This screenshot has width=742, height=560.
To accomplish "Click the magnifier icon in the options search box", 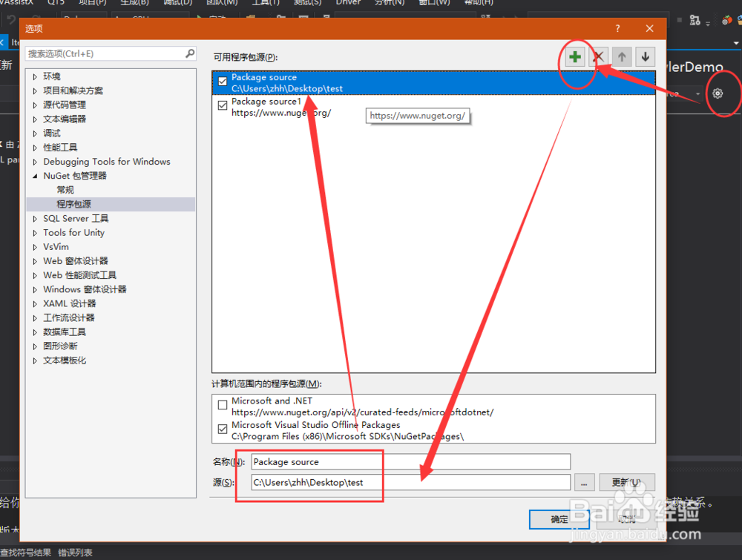I will 190,53.
